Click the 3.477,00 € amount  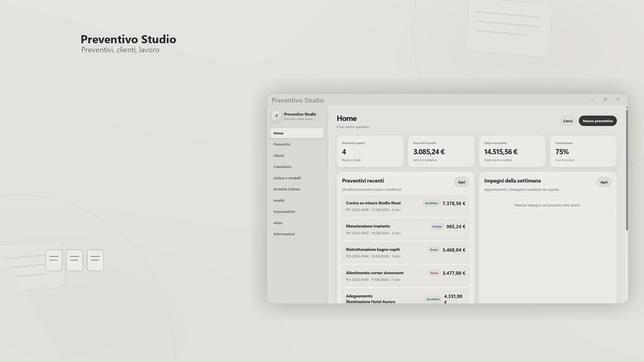[454, 273]
